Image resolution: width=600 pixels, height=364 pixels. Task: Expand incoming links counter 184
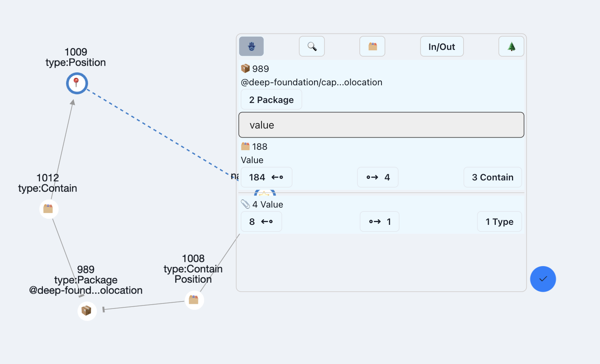point(267,177)
